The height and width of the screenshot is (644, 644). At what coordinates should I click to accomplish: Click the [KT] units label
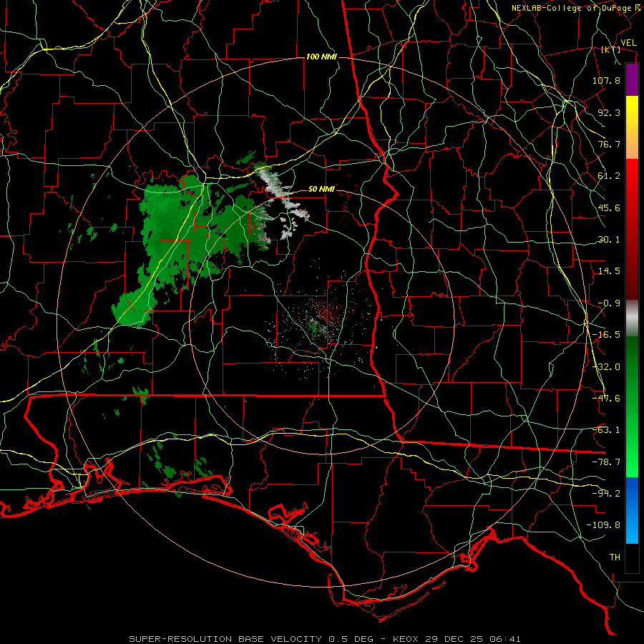click(x=611, y=49)
